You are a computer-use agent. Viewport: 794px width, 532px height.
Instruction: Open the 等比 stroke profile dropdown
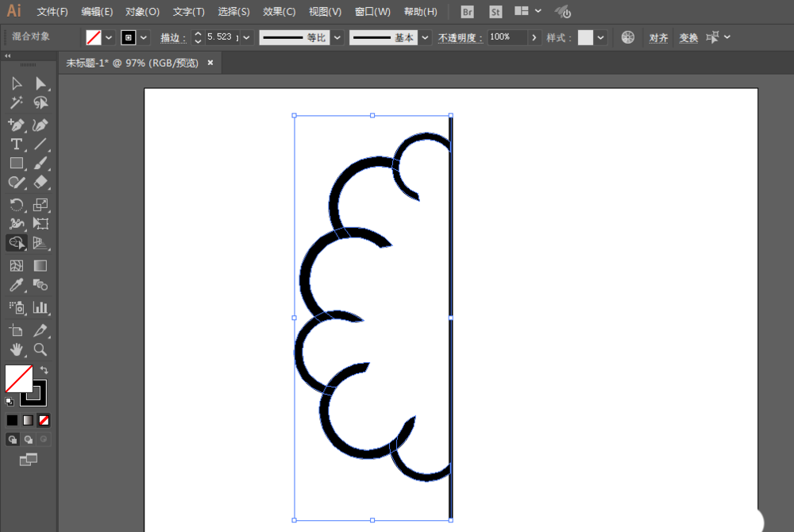click(337, 37)
